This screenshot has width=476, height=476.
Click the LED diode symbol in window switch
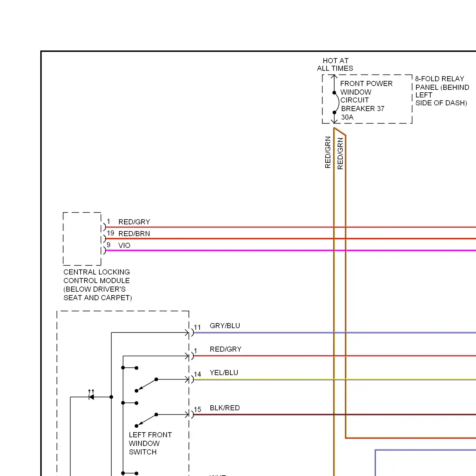coord(91,395)
